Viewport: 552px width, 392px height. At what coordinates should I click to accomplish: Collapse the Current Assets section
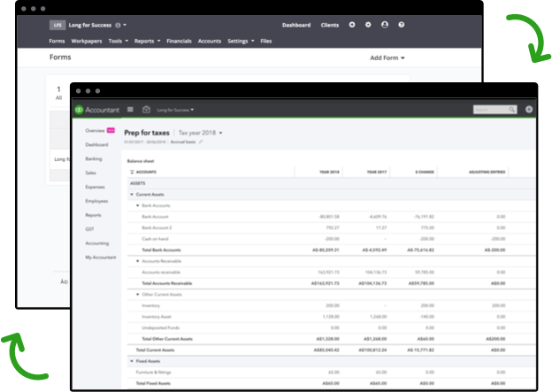[x=133, y=194]
